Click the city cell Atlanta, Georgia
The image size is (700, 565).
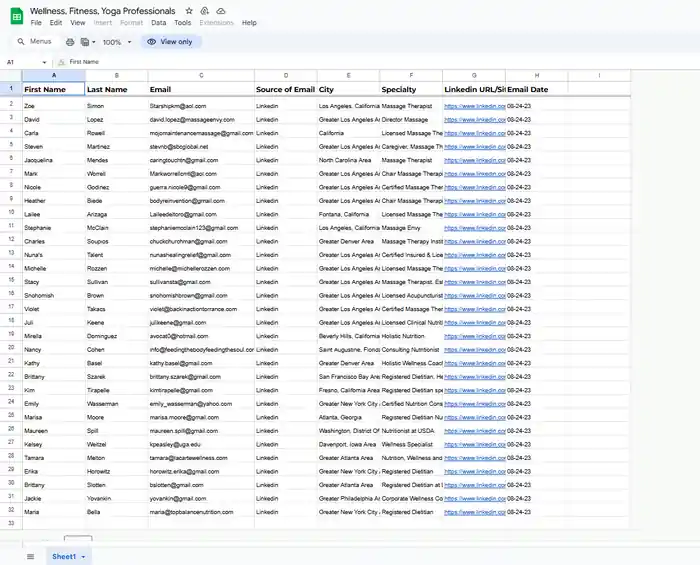coord(348,417)
